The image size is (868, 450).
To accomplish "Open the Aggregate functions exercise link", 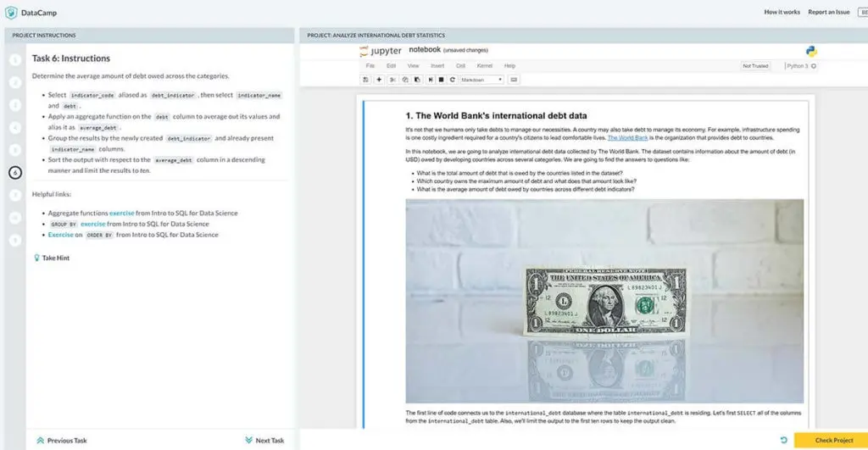I will click(122, 213).
